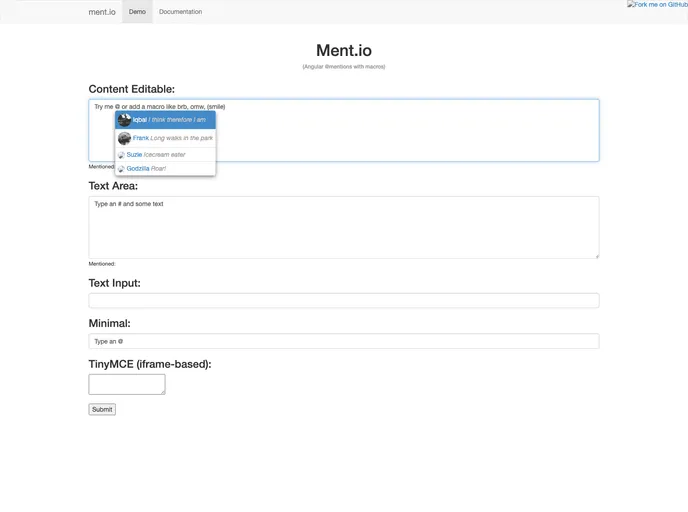The image size is (688, 512).
Task: Click the TinyMCE (iframe-based) heading
Action: 150,364
